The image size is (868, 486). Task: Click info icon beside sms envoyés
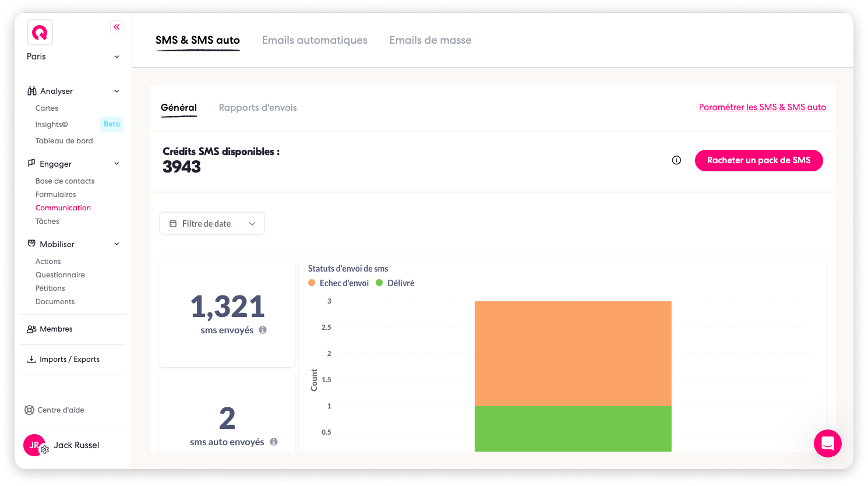(263, 330)
